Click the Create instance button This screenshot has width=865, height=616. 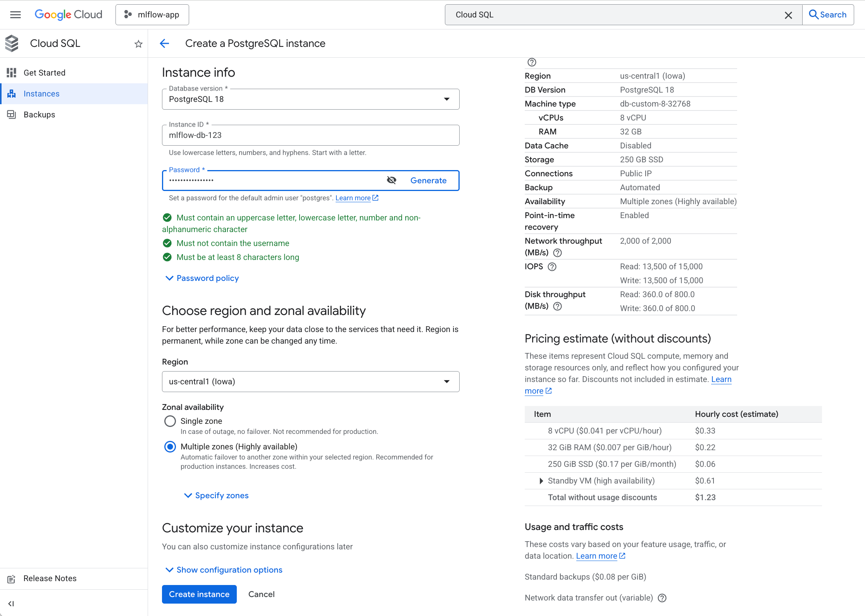coord(199,594)
